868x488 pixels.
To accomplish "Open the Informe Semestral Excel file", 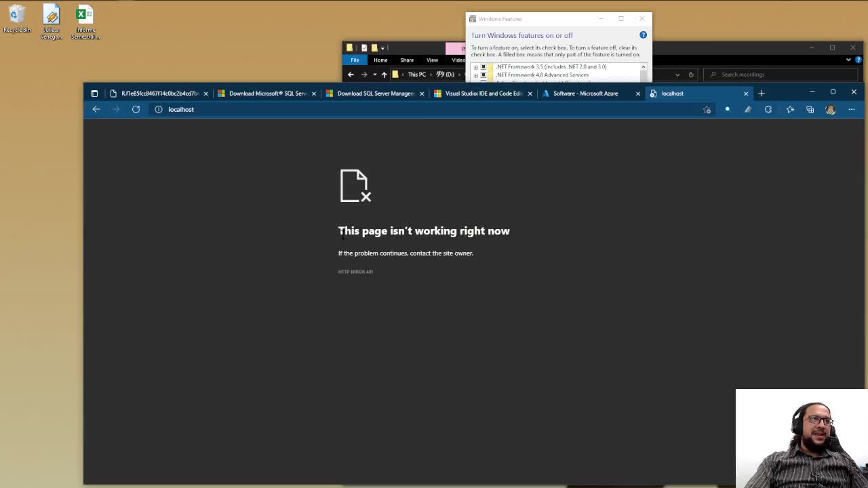I will point(85,22).
